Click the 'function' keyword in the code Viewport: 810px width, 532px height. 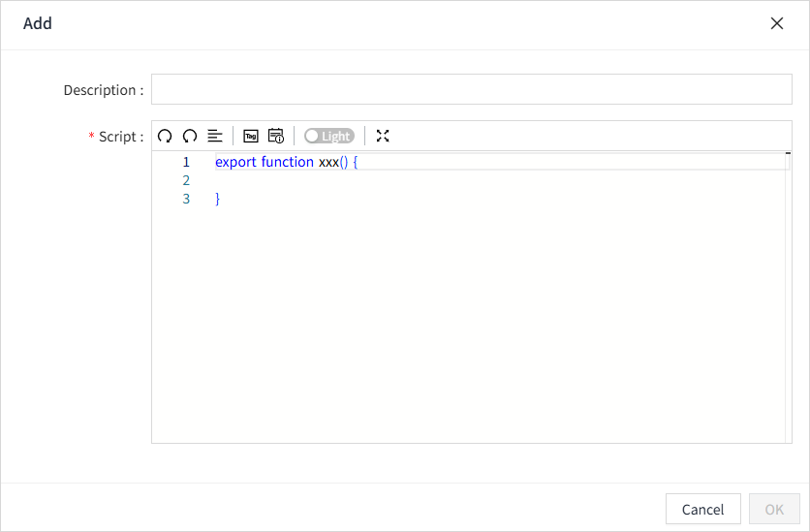tap(287, 163)
